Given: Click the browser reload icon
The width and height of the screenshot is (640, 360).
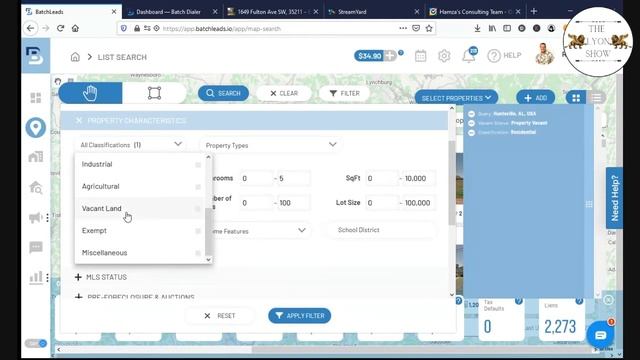Looking at the screenshot, I should [x=60, y=28].
